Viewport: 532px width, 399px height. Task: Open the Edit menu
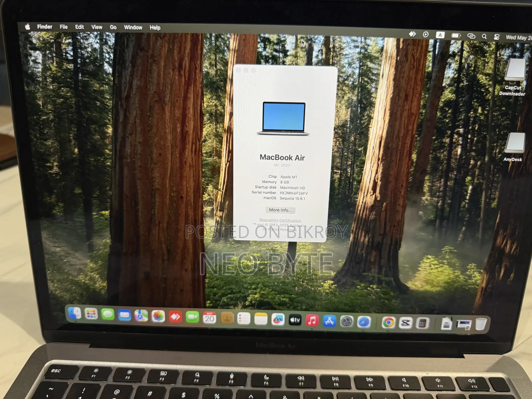(x=79, y=27)
